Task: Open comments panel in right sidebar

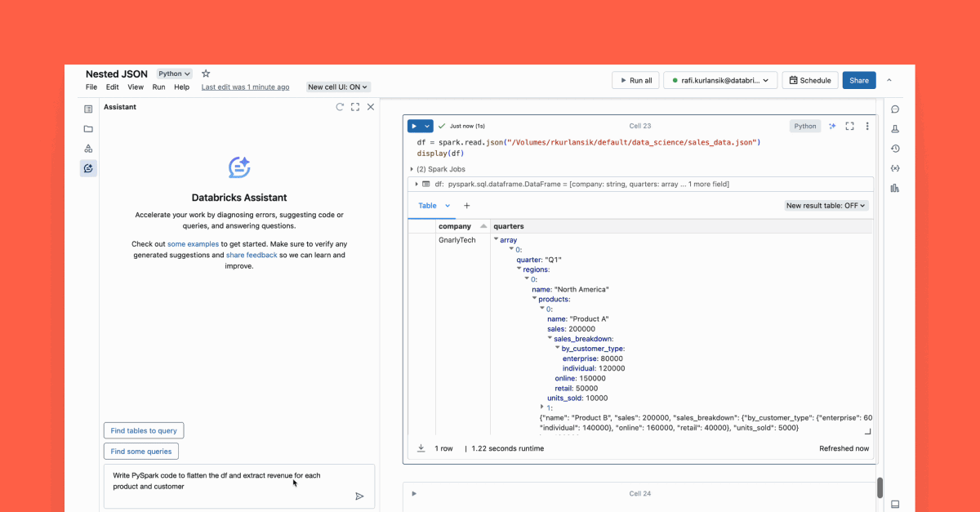Action: tap(895, 109)
